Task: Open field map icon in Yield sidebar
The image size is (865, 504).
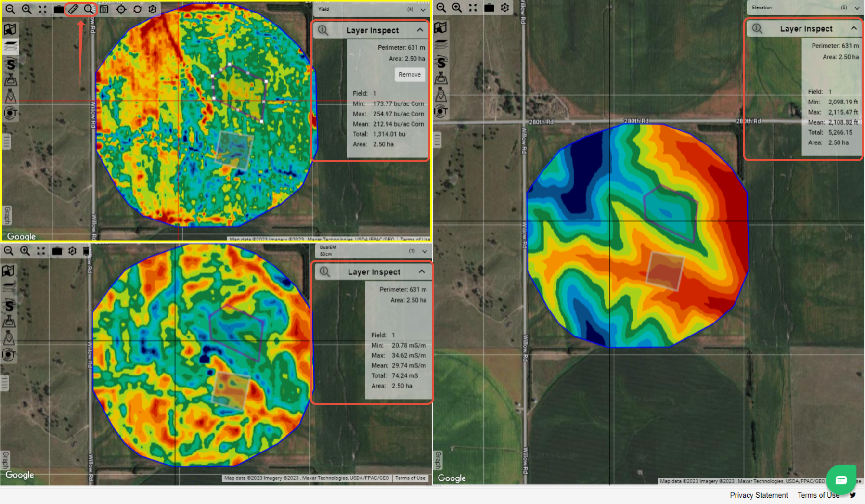Action: 10,29
